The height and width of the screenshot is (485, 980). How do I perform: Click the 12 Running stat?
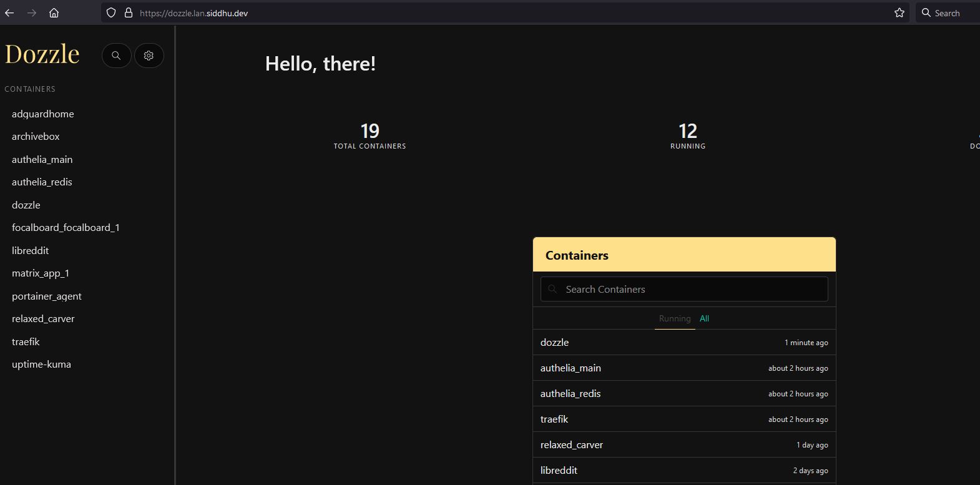pos(688,136)
